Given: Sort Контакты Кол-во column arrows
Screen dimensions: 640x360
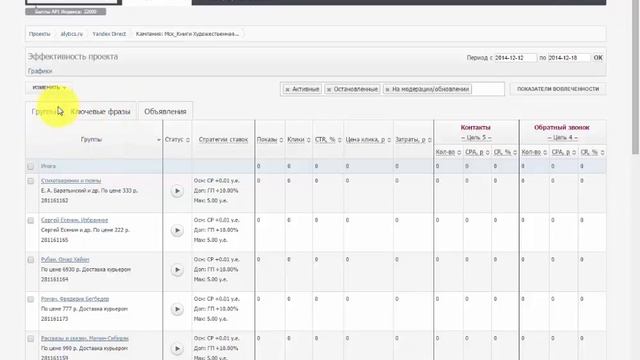Looking at the screenshot, I should tap(459, 153).
